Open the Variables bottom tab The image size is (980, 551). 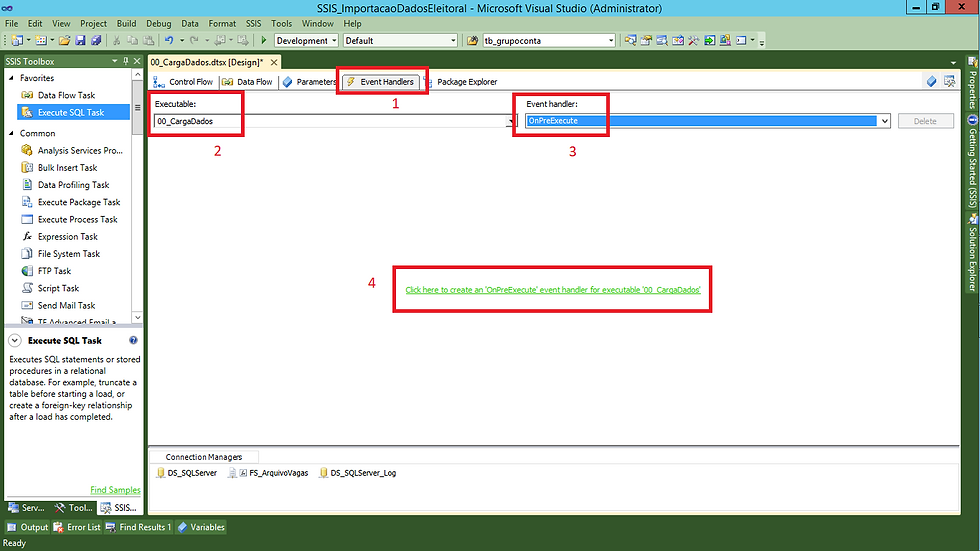coord(201,527)
